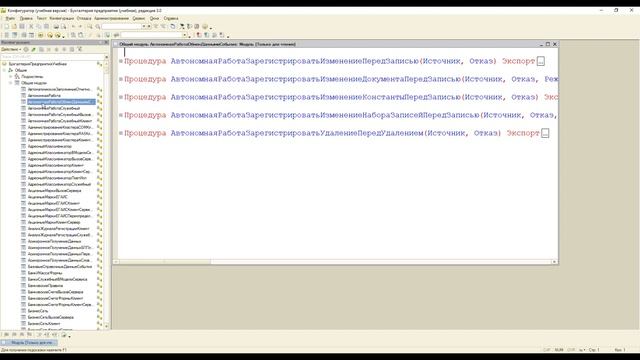Image resolution: width=640 pixels, height=360 pixels.
Task: Select the АвтономнаяРабота module in tree
Action: tap(44, 96)
